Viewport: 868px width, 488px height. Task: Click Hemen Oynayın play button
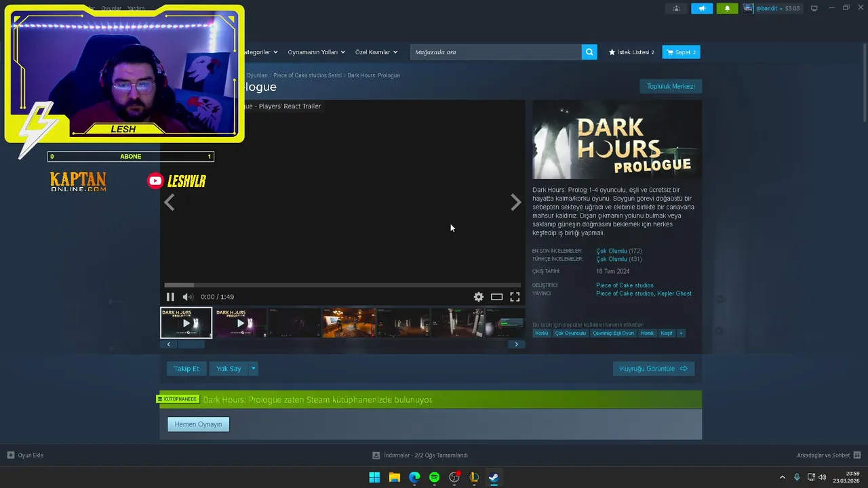click(198, 424)
